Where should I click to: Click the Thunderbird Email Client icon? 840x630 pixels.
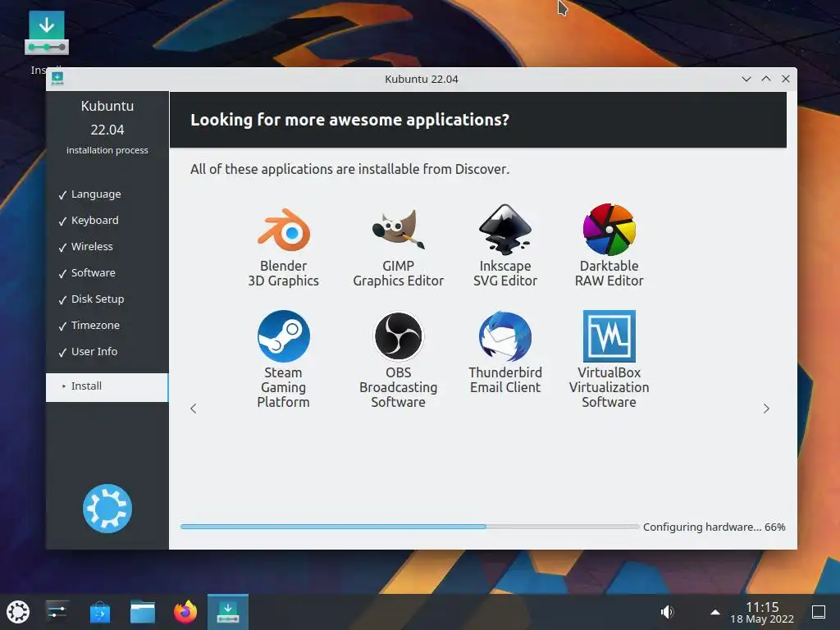(504, 336)
